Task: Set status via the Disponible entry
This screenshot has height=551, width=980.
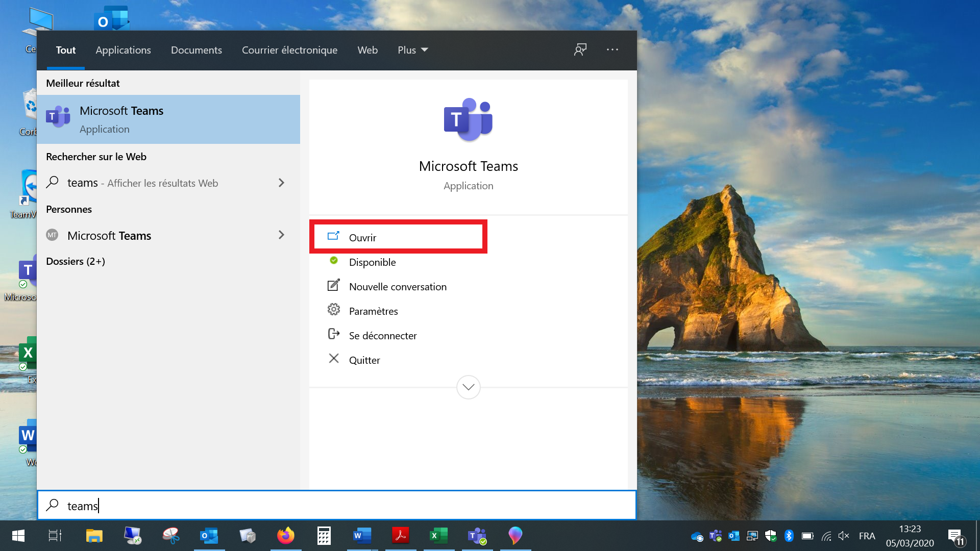Action: click(x=372, y=262)
